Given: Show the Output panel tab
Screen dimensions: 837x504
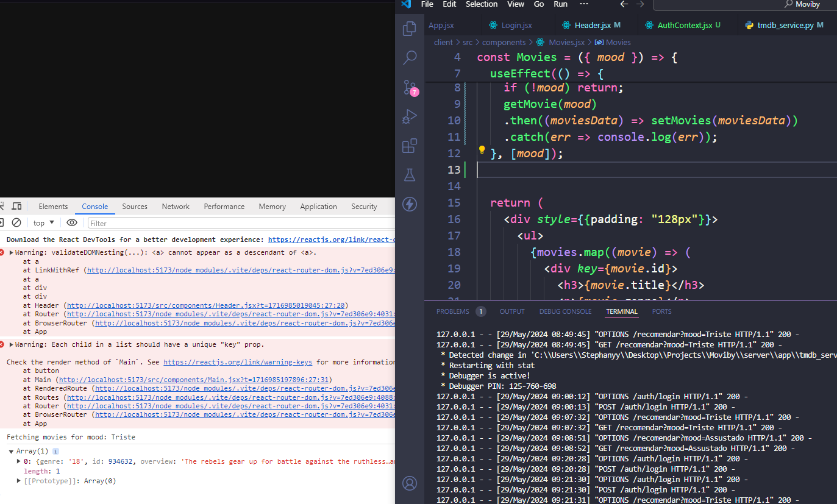Looking at the screenshot, I should (x=512, y=311).
